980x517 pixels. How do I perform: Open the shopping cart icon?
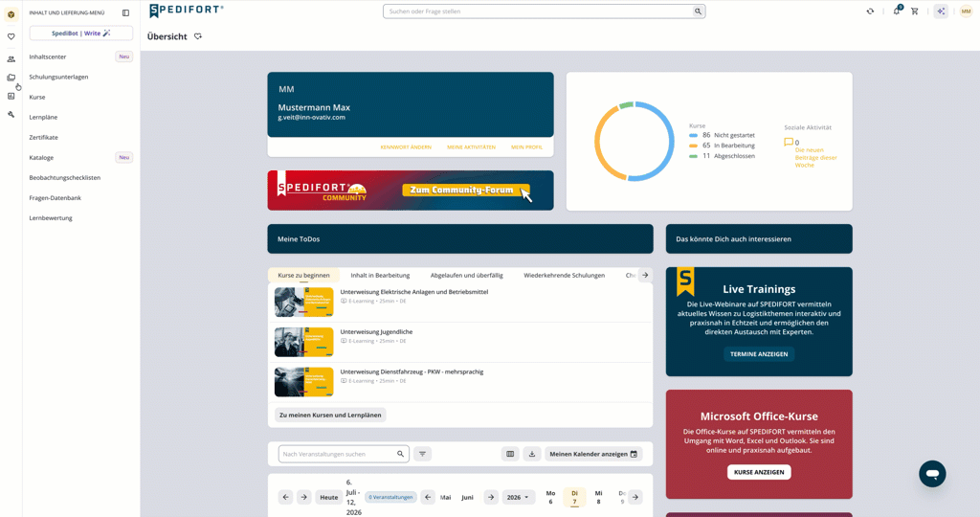tap(914, 11)
